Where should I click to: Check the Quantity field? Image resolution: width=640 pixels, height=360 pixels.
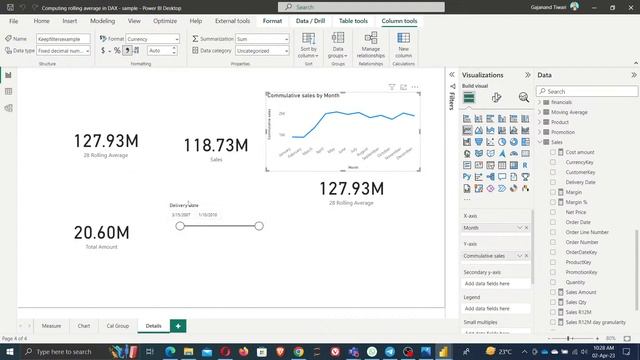pos(553,282)
